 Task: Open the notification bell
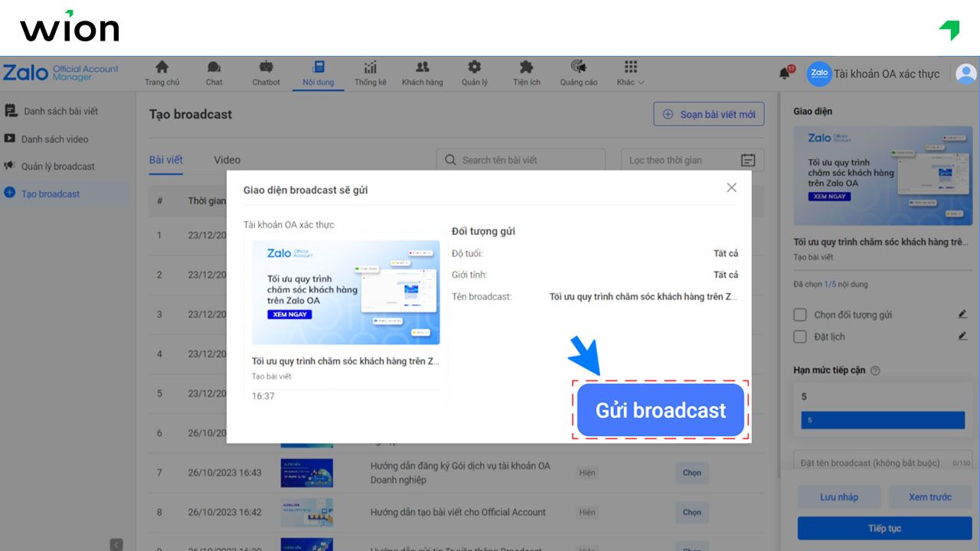click(x=782, y=73)
